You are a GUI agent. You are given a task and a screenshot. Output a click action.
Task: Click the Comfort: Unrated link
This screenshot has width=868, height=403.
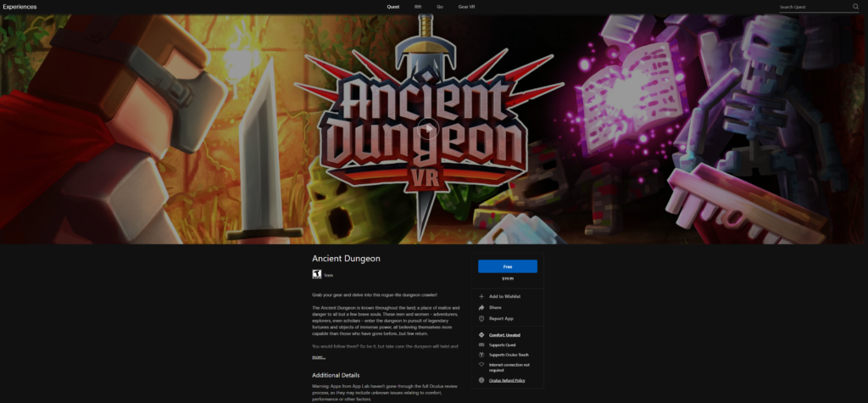(504, 335)
